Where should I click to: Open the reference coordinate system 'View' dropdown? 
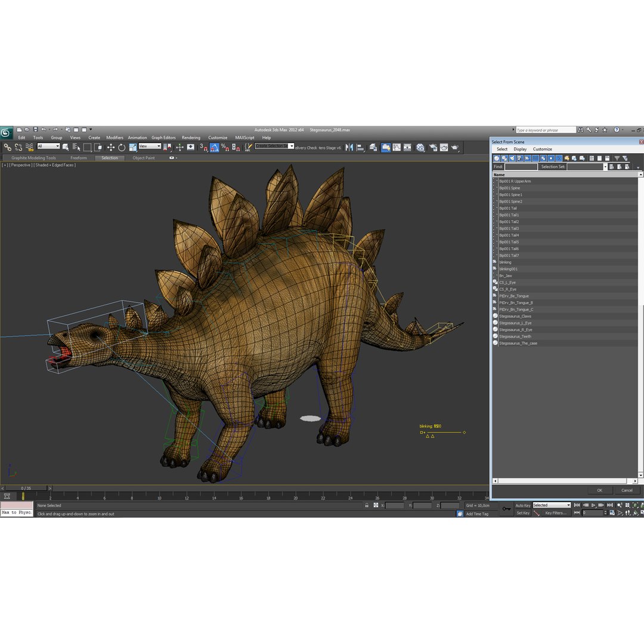pos(150,146)
